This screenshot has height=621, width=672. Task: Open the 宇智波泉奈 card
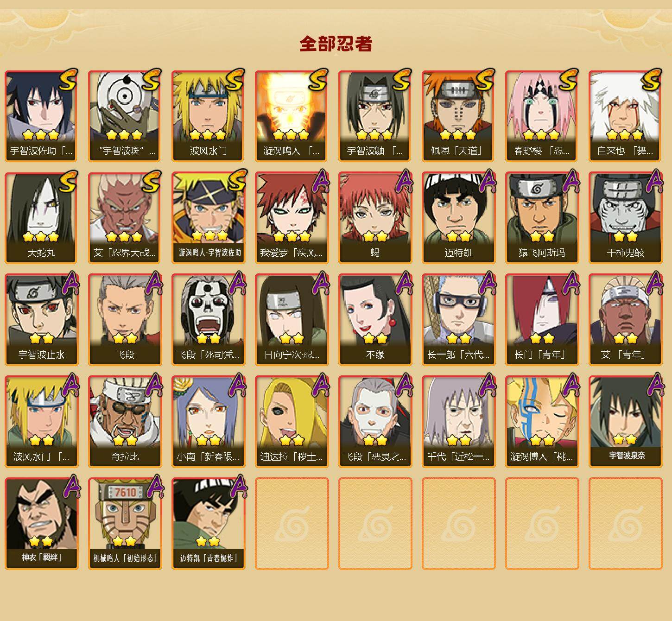625,422
